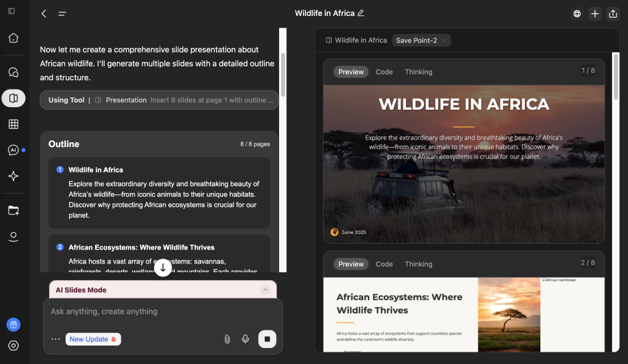Switch to Code tab on slide 1

click(384, 72)
